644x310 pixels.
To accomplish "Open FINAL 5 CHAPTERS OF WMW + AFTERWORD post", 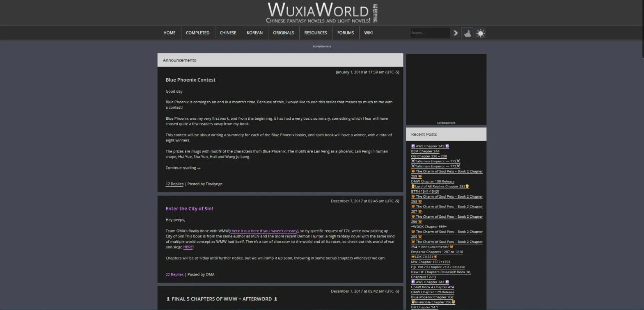I will (222, 299).
